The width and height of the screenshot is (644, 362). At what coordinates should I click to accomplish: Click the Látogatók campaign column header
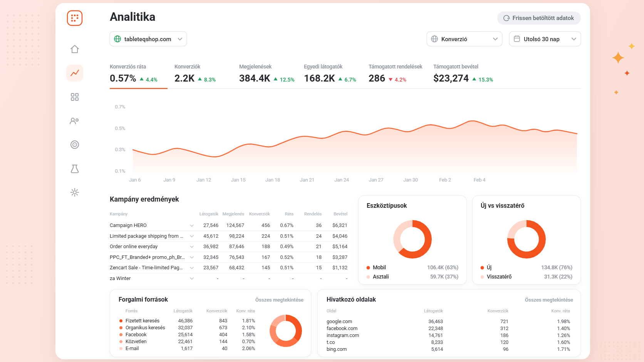tap(209, 214)
